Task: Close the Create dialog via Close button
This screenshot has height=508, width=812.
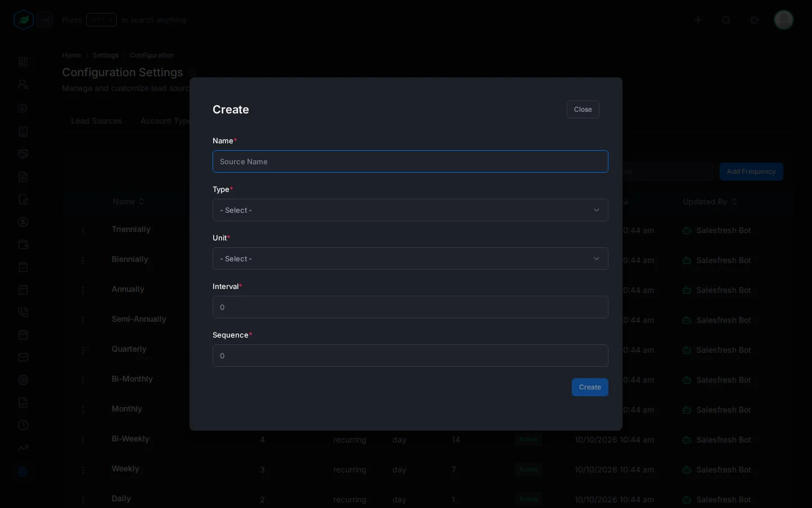Action: click(x=583, y=110)
